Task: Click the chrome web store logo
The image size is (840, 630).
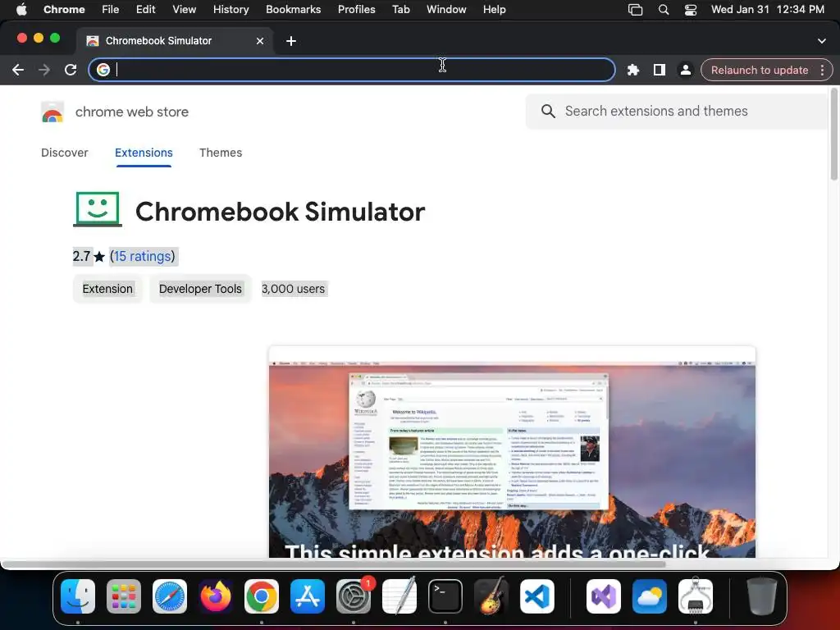Action: click(52, 112)
